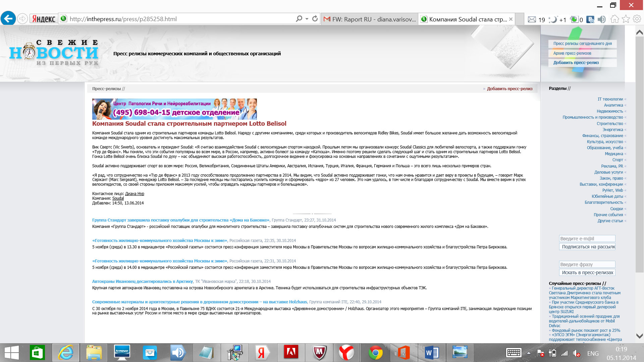The width and height of the screenshot is (644, 362).
Task: Open Другие статьи section
Action: 610,221
